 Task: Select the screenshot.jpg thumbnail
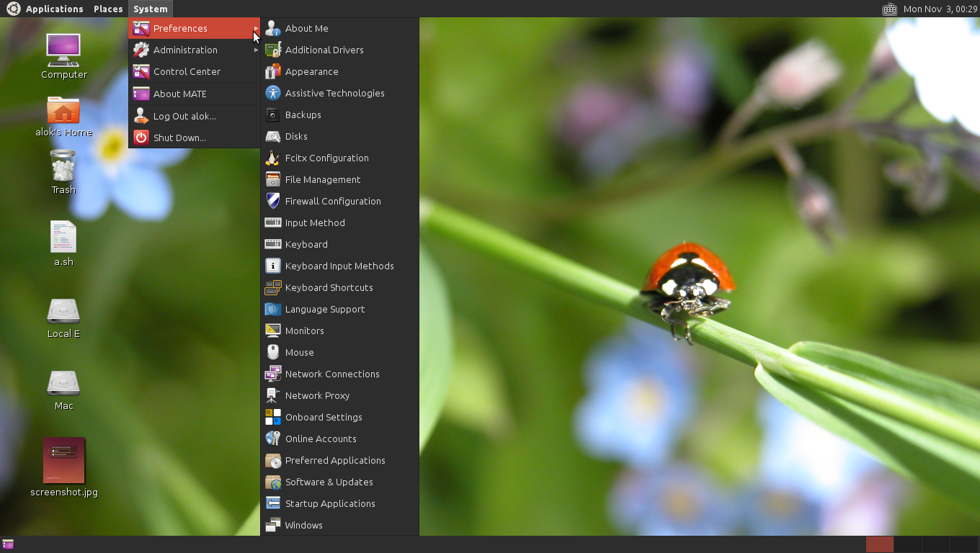(x=63, y=461)
